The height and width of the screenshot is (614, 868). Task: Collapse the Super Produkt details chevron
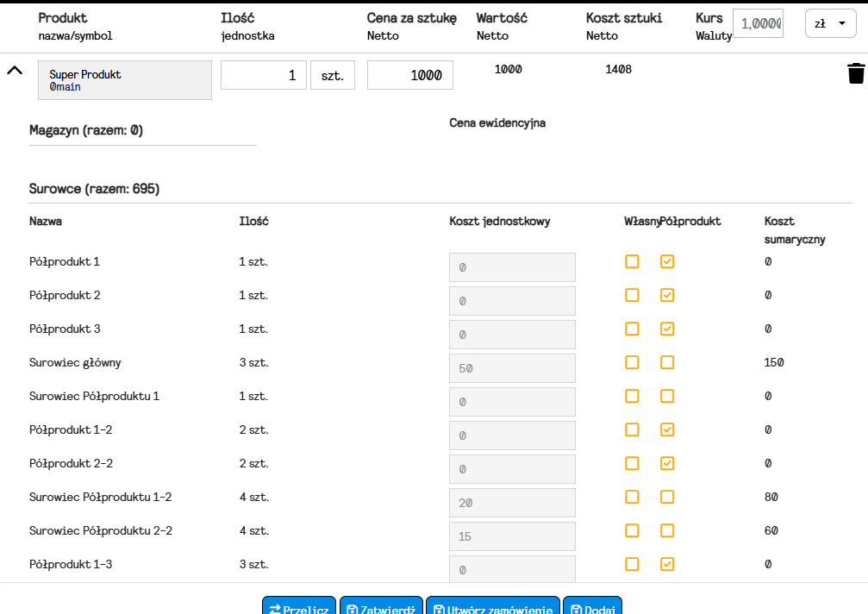pyautogui.click(x=15, y=72)
